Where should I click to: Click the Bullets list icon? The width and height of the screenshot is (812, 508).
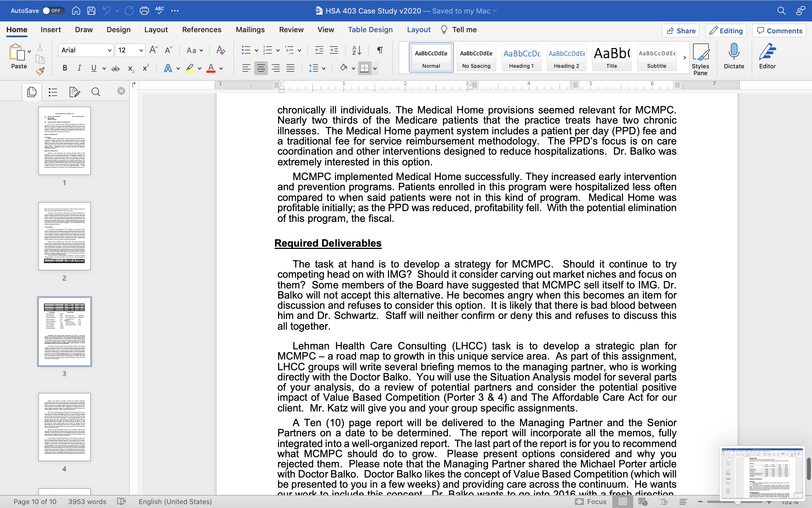coord(246,50)
